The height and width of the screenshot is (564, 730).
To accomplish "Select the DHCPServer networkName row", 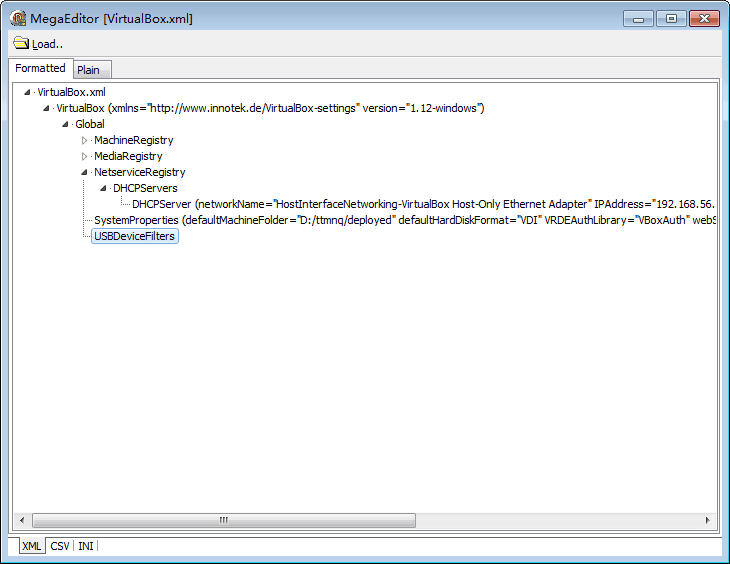I will pyautogui.click(x=424, y=204).
